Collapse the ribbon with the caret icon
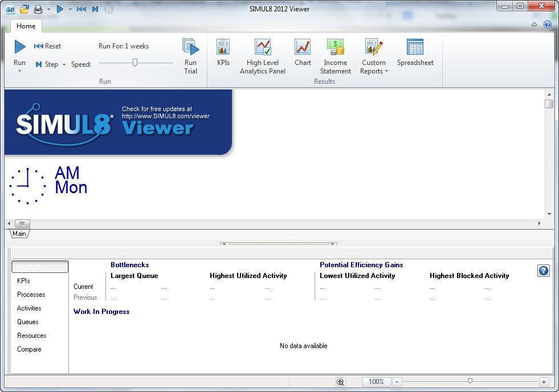The width and height of the screenshot is (559, 392). (534, 24)
